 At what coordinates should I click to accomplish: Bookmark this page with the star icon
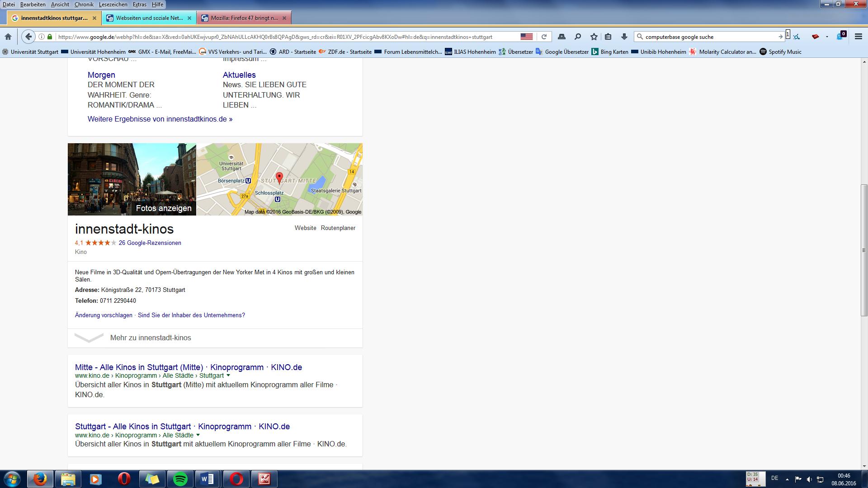click(x=594, y=37)
